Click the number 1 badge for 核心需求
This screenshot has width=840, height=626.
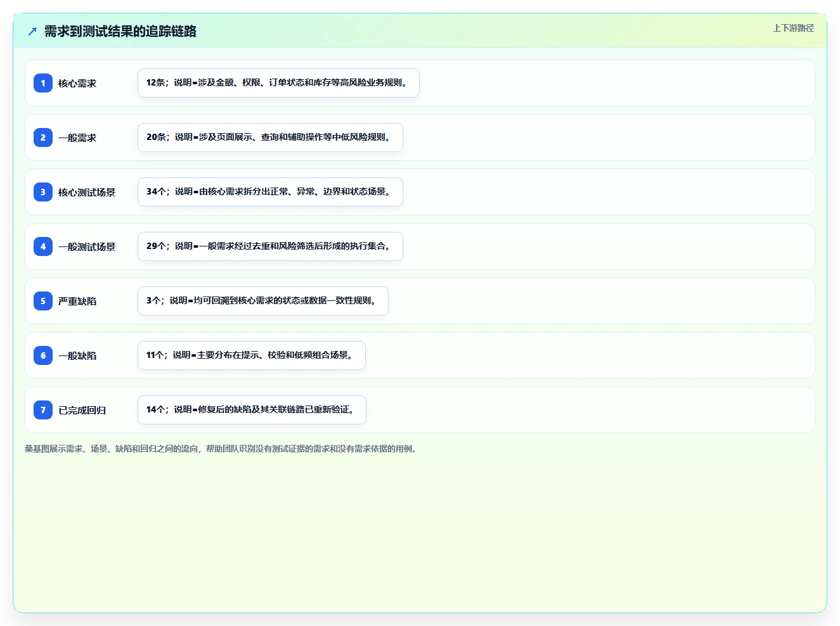tap(43, 83)
